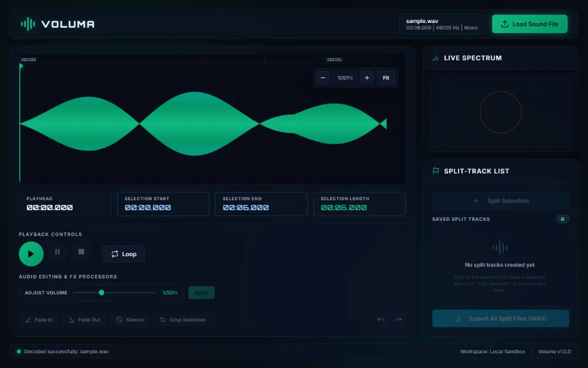Click 'No split tracks created yet' message
The height and width of the screenshot is (368, 588).
tap(499, 265)
